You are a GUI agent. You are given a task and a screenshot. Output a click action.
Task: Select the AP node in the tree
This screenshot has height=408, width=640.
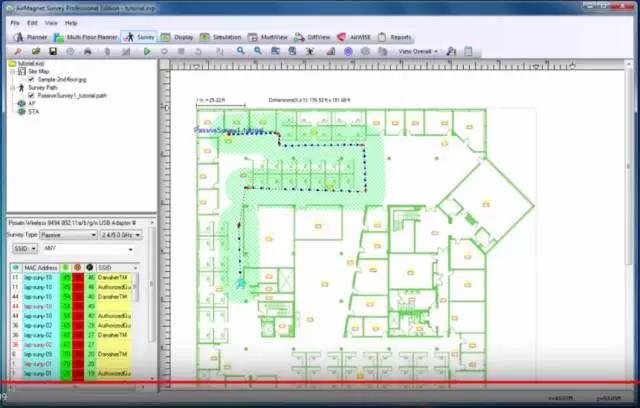click(33, 103)
